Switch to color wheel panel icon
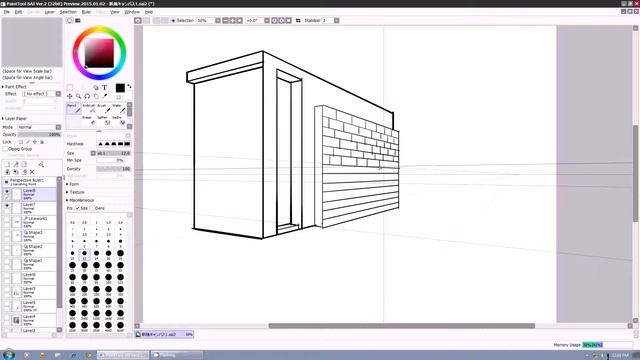Screen dimensions: 640x360 [70, 20]
